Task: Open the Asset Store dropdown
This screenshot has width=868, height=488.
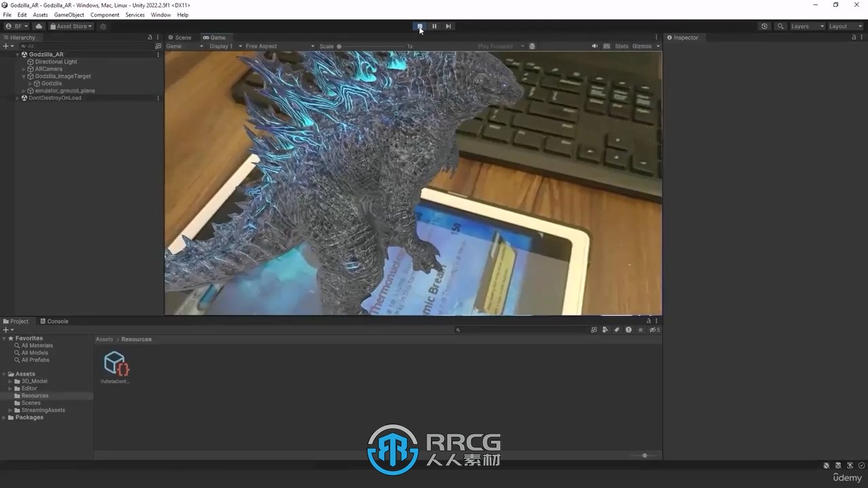Action: click(71, 26)
